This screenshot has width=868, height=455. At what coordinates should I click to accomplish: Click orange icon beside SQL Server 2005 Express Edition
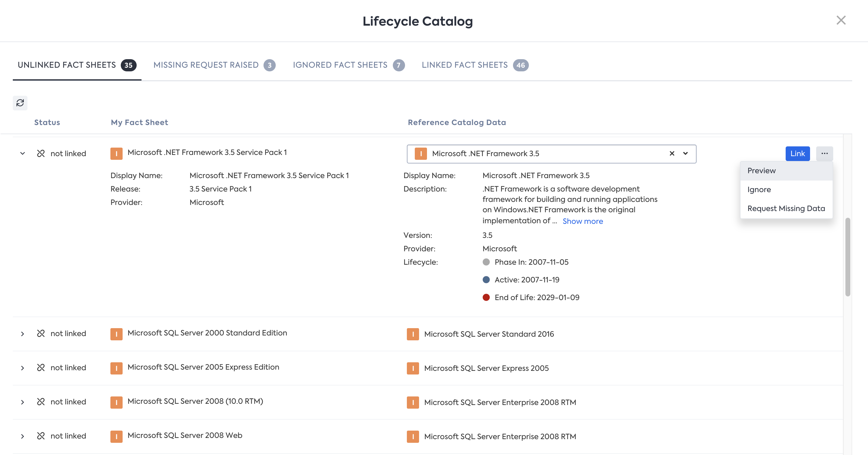[x=117, y=368]
